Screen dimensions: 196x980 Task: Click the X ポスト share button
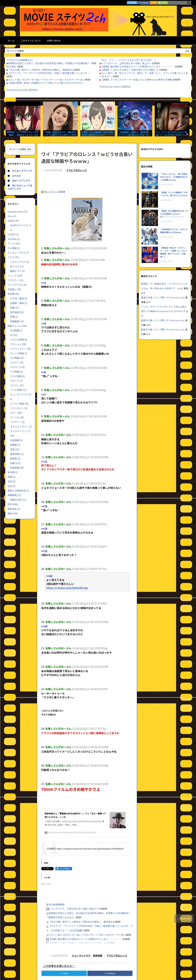point(48,869)
